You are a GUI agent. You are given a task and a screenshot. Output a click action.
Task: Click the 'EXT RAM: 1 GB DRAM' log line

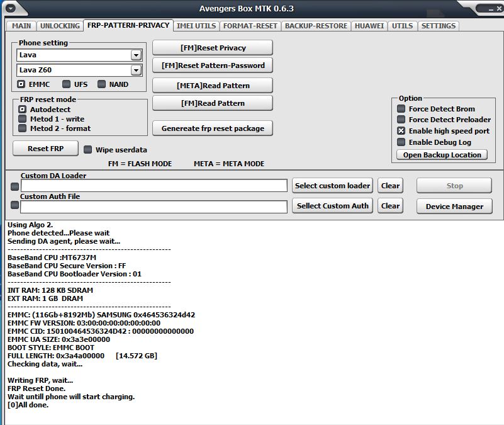click(x=45, y=298)
